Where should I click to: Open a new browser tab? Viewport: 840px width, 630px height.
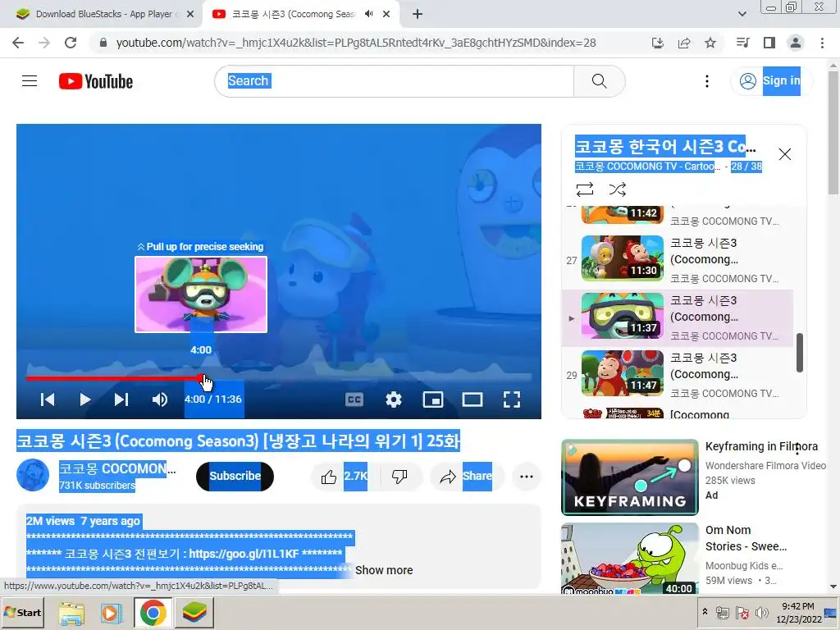[x=418, y=15]
